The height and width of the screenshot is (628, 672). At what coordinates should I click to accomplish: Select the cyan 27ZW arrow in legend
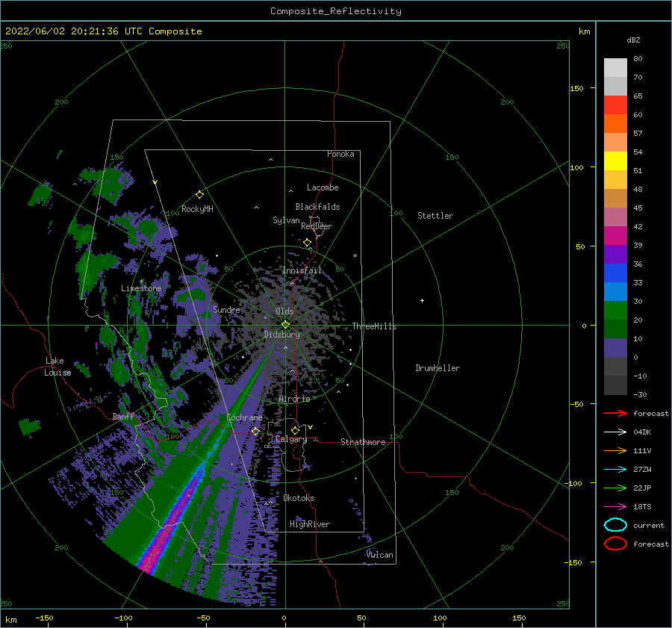615,470
